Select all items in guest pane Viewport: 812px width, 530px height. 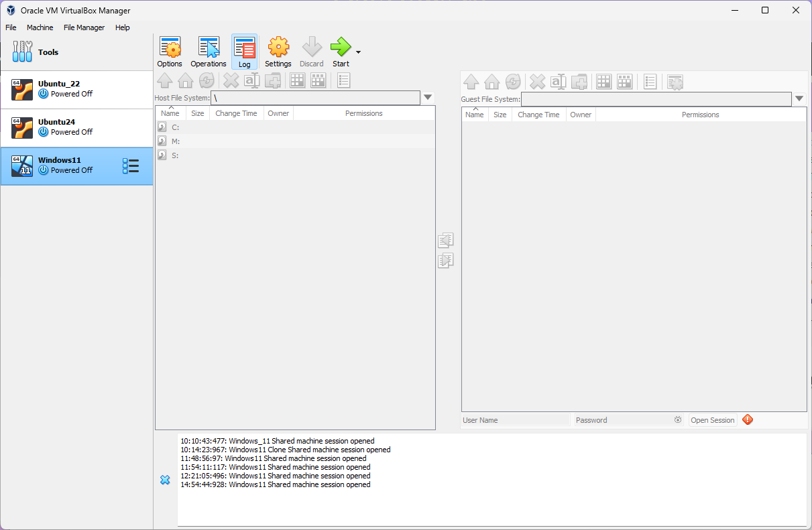(x=604, y=82)
